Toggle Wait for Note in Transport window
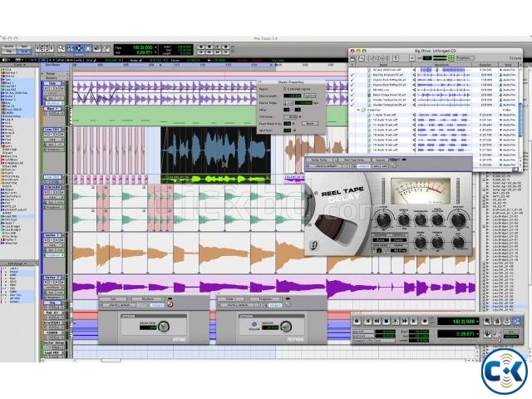The width and height of the screenshot is (532, 399). (x=487, y=321)
